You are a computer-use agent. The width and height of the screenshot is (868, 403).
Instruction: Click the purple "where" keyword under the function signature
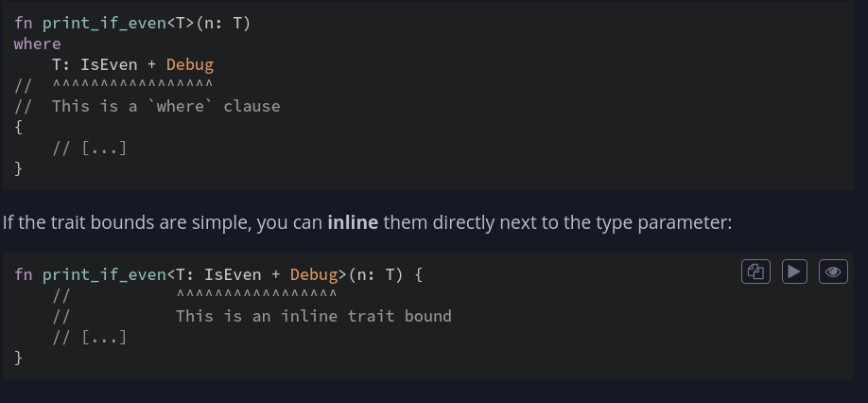pos(38,44)
